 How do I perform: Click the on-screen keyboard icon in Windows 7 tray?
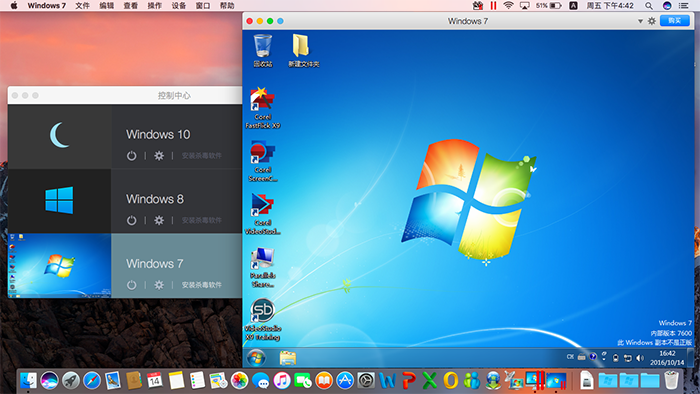(581, 357)
